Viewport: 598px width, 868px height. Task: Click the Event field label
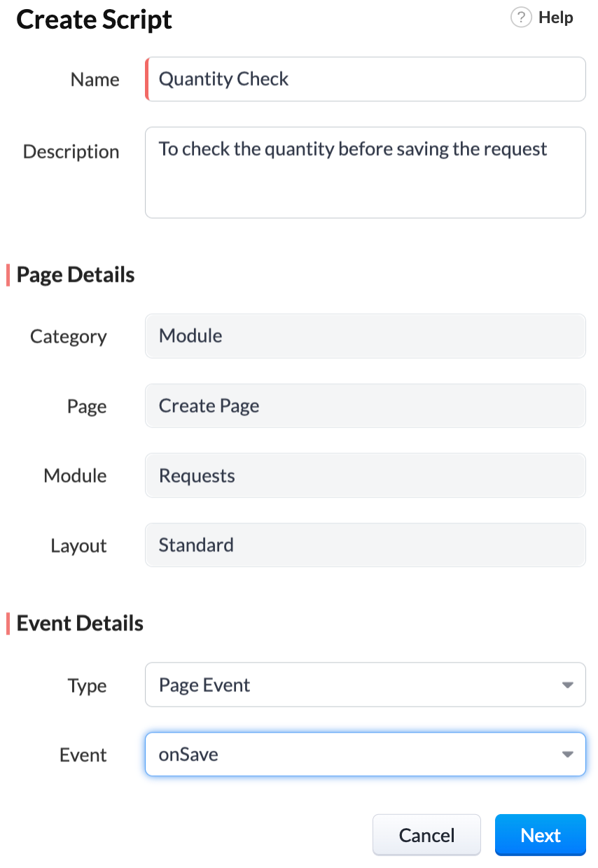83,755
